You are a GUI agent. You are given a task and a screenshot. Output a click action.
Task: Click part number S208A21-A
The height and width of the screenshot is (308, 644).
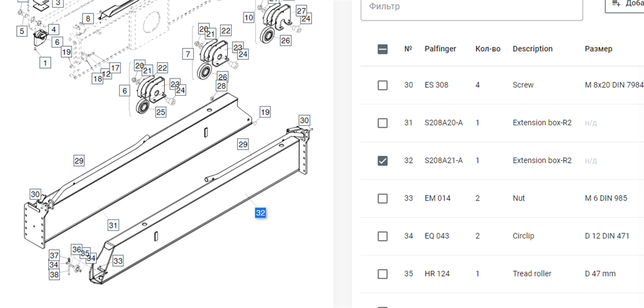444,160
